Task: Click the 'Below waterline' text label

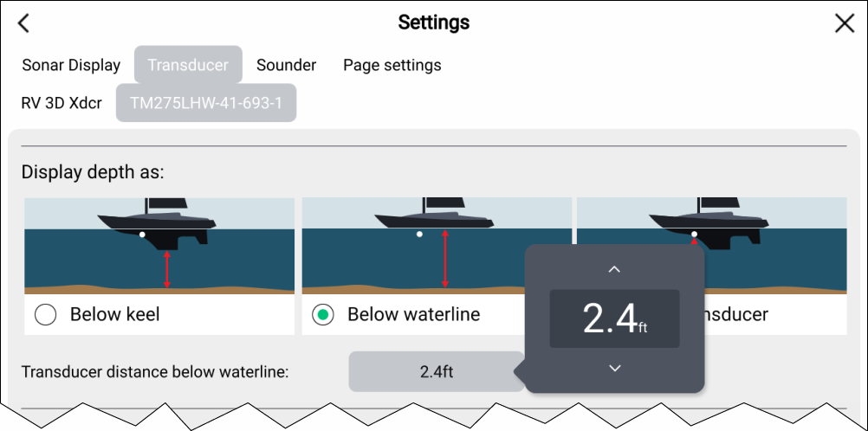Action: (413, 315)
